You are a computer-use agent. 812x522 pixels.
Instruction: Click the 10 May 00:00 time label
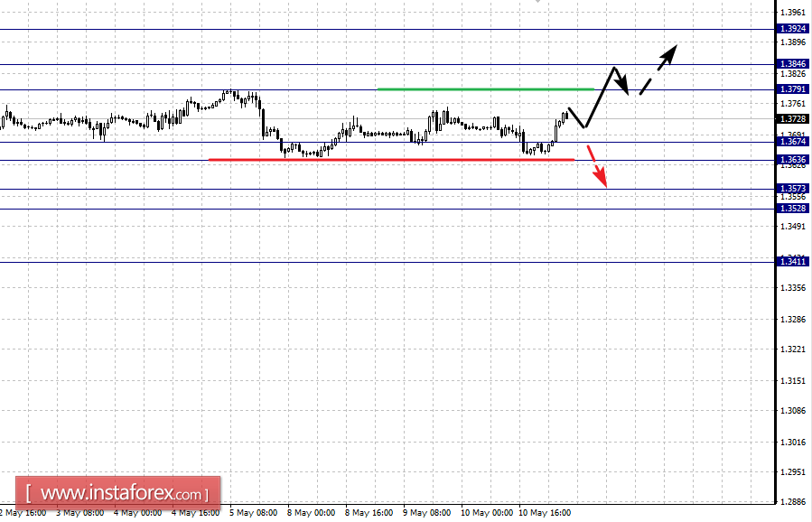pos(487,513)
